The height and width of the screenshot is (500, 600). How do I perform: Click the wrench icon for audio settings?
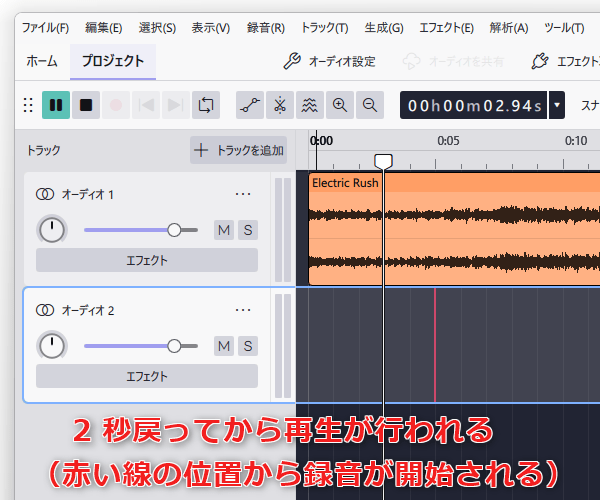[x=292, y=61]
